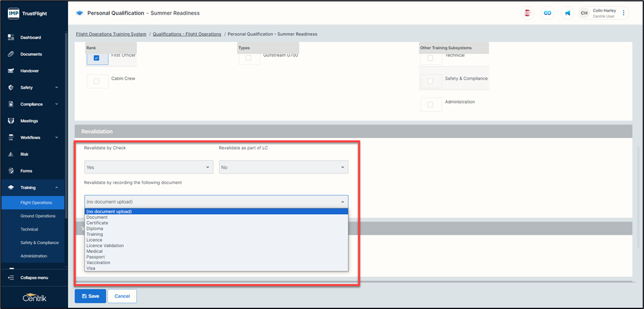Open the Revalidate by Check dropdown
Screen dimensions: 644x309
click(x=148, y=167)
